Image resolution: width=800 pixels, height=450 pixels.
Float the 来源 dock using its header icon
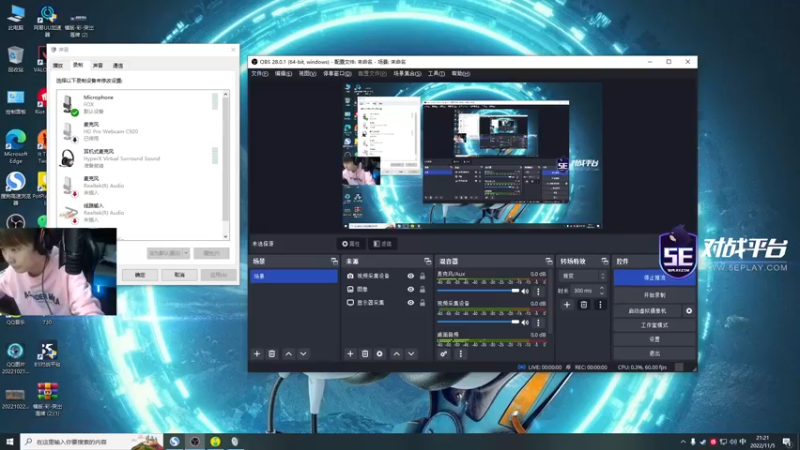[x=428, y=261]
